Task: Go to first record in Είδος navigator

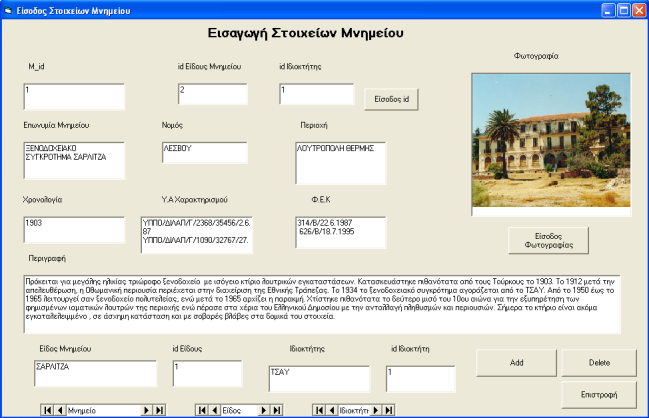Action: click(202, 410)
